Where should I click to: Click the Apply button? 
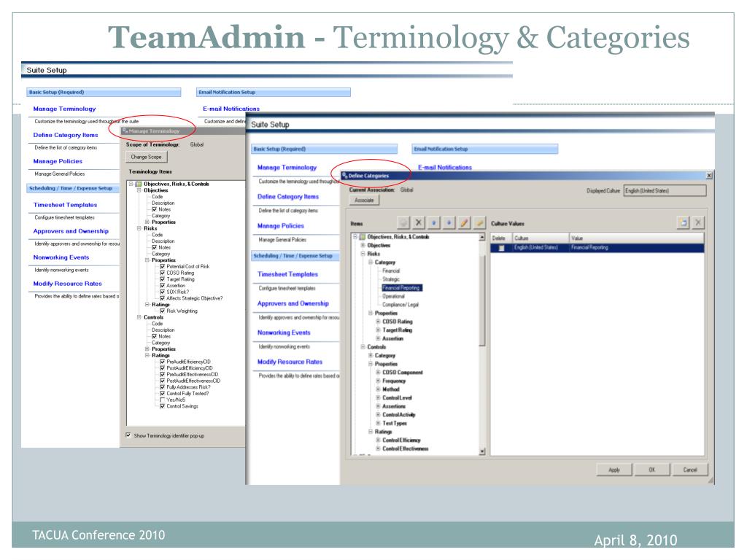614,470
